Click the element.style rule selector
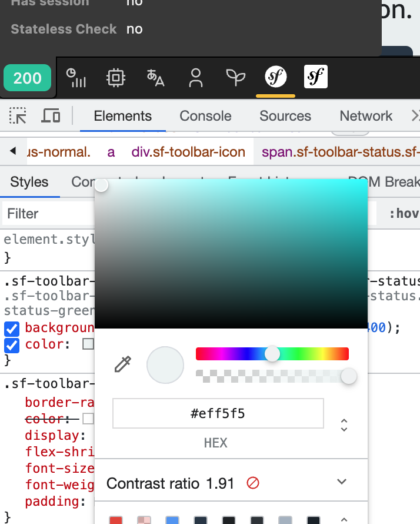This screenshot has height=524, width=420. (49, 239)
